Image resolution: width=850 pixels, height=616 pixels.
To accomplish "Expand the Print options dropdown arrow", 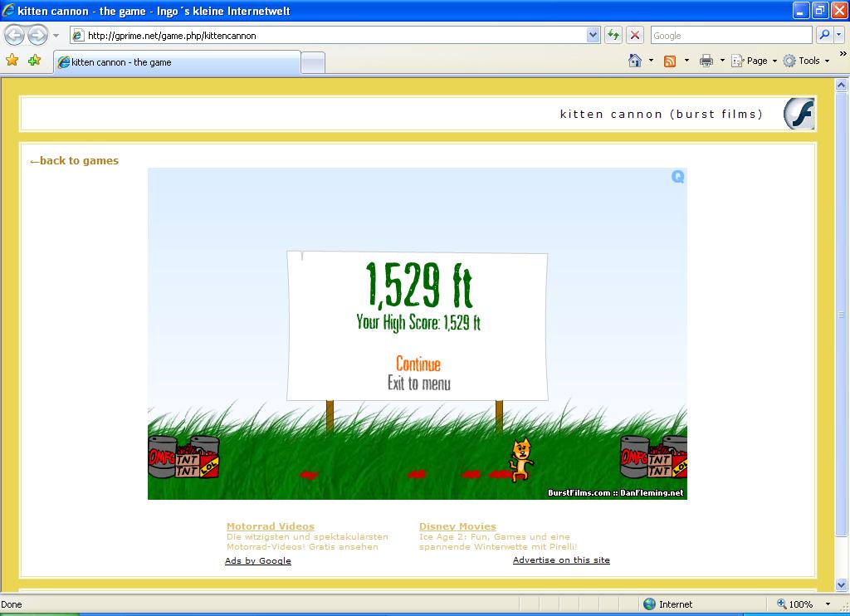I will click(722, 61).
